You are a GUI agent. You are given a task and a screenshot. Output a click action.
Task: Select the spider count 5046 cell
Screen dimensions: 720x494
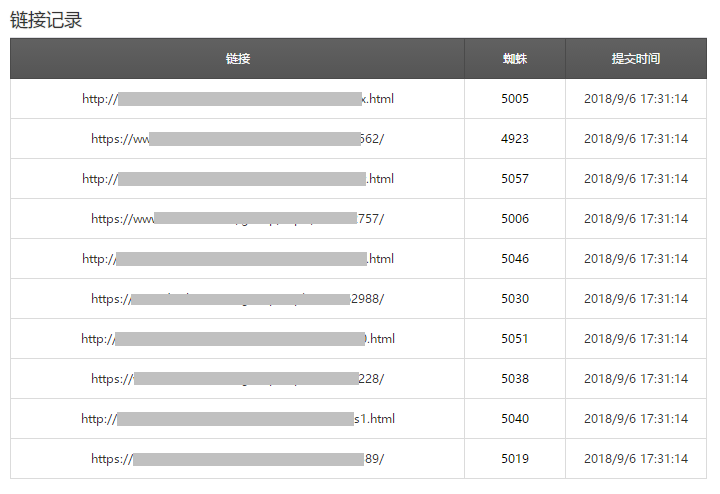tap(515, 259)
